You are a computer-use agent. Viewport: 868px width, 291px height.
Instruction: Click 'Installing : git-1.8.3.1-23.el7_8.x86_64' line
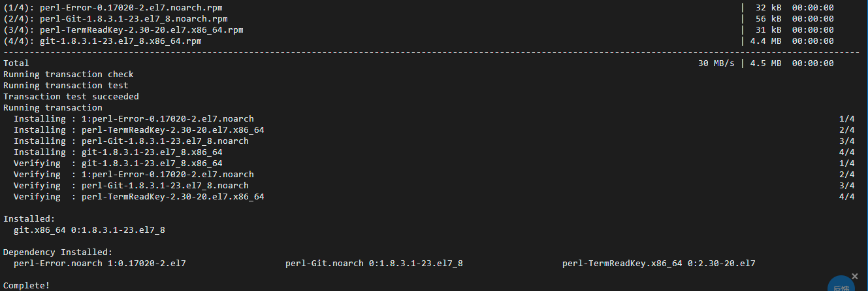pos(118,152)
